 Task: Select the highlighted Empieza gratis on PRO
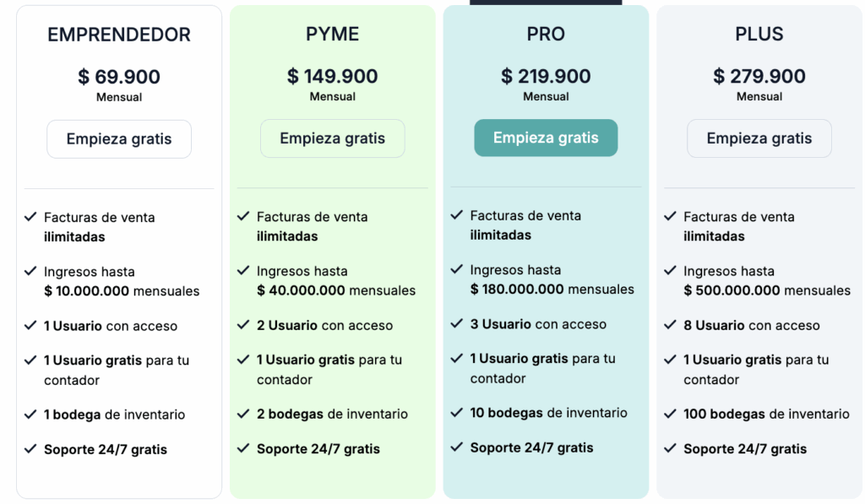click(x=546, y=138)
